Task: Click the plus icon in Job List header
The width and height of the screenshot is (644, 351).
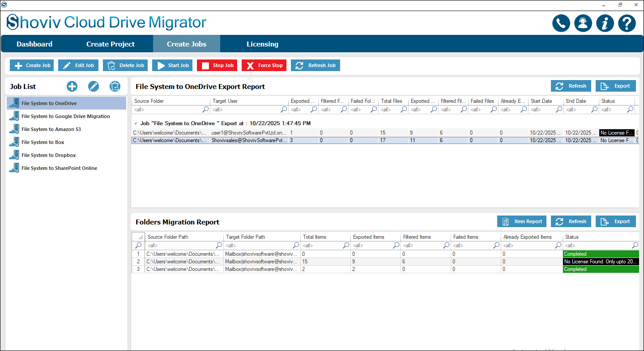Action: (72, 86)
